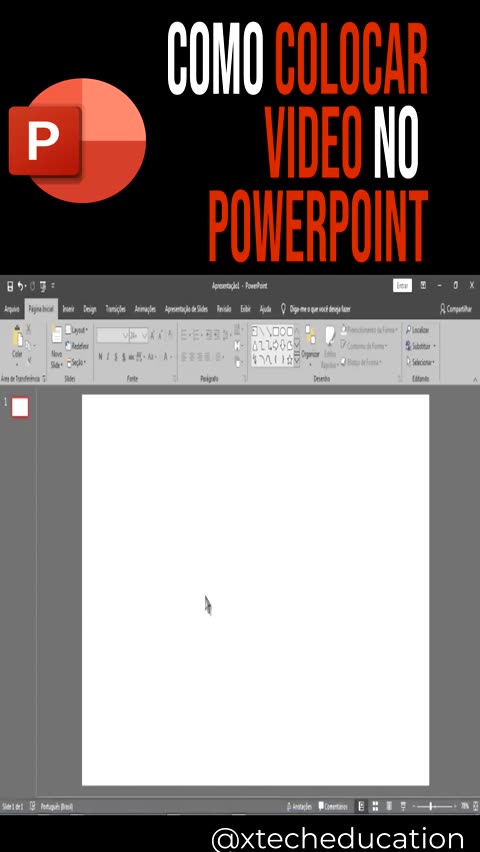Click the Copy icon

coord(29,345)
